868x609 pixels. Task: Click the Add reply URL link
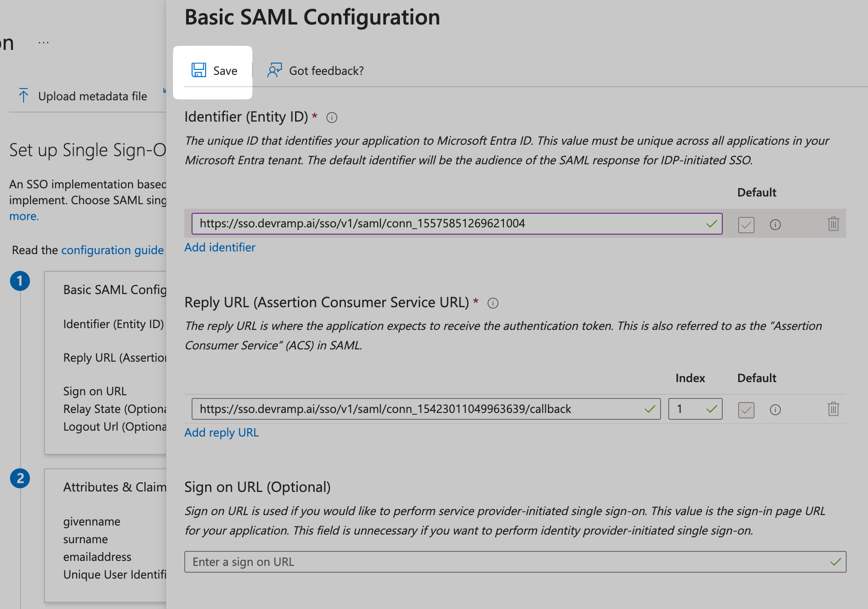[x=222, y=432]
